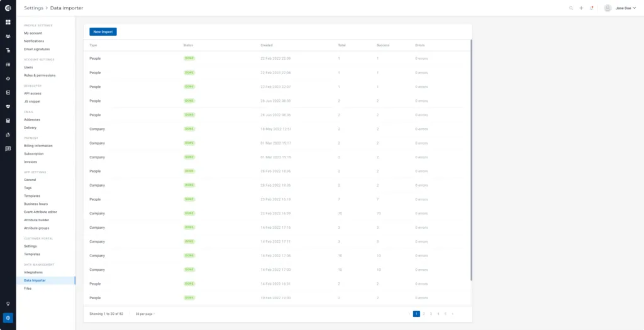Click the lightbulb icon at sidebar bottom
The height and width of the screenshot is (330, 644).
point(8,304)
